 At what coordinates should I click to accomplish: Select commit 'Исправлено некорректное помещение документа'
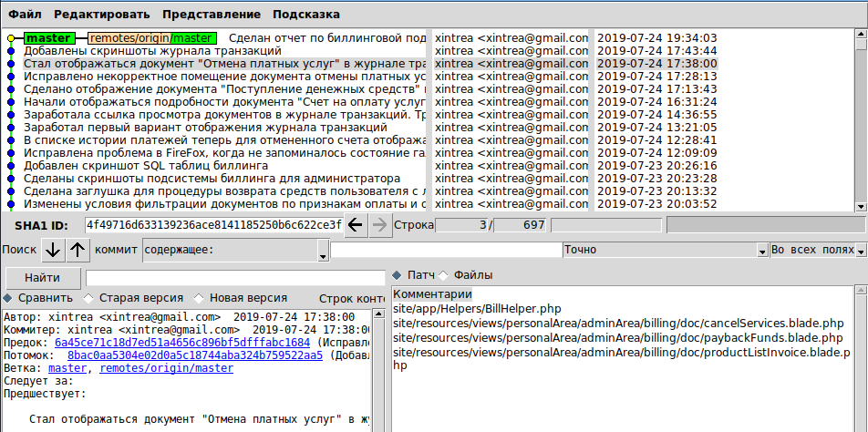224,77
